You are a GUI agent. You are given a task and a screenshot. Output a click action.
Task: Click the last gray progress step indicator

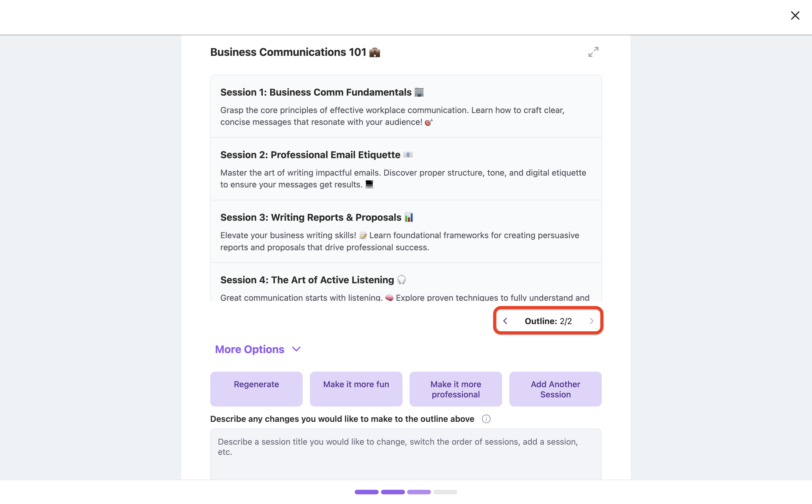click(x=445, y=492)
